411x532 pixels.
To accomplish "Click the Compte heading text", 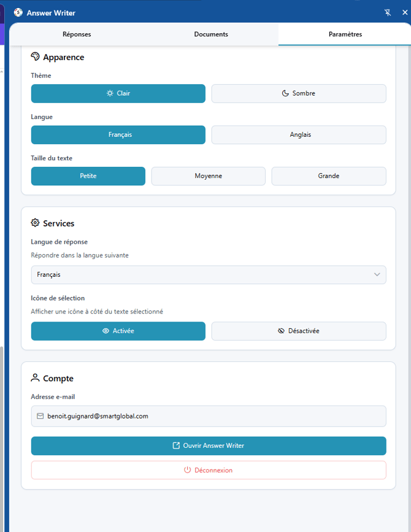I will pyautogui.click(x=58, y=379).
